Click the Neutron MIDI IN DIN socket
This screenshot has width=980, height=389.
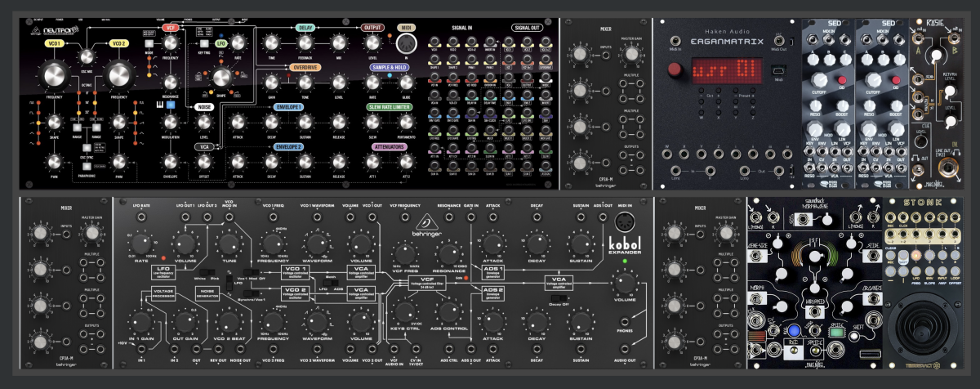[x=407, y=43]
